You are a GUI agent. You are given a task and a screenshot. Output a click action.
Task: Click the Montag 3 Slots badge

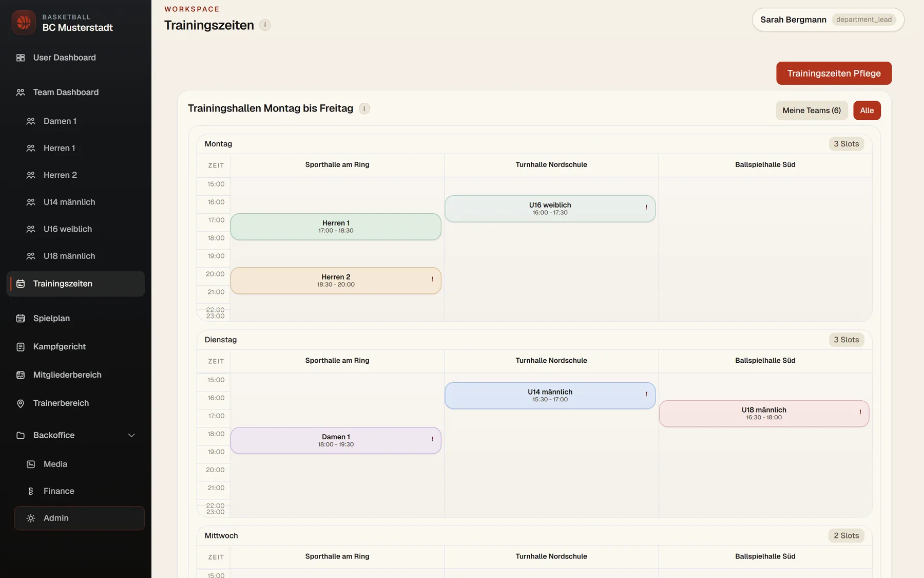pos(846,144)
